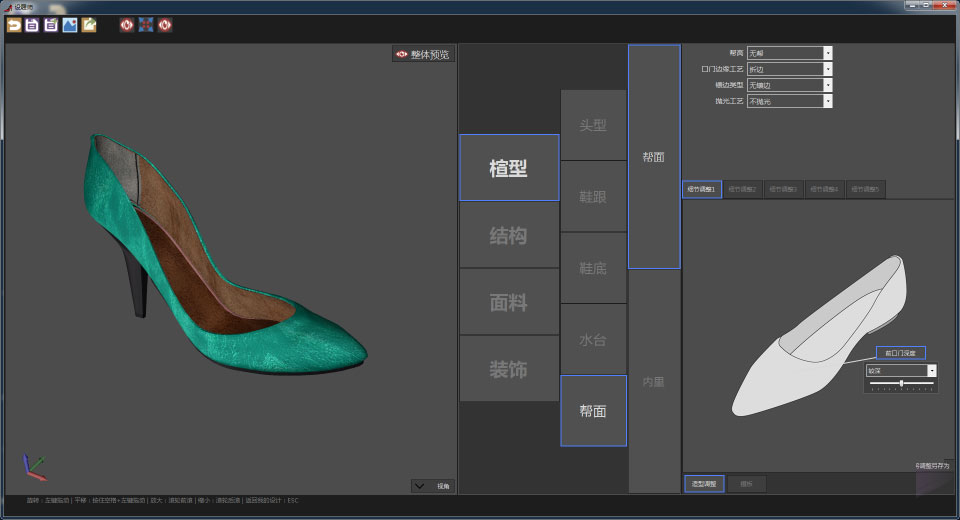This screenshot has height=520, width=960.
Task: Select the 造型调整 tab at bottom
Action: tap(703, 484)
